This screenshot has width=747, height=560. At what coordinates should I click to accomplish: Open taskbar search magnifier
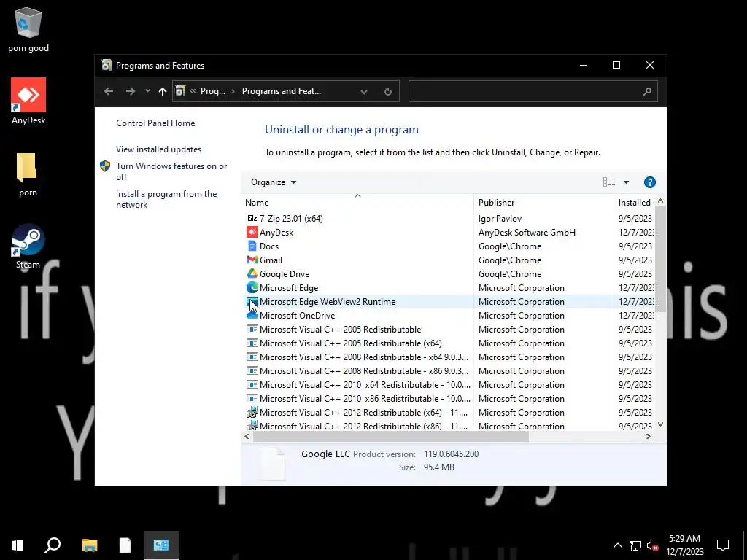click(x=53, y=545)
